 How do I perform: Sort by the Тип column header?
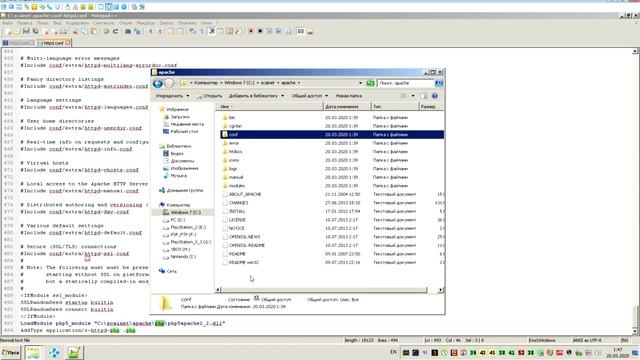click(x=395, y=107)
